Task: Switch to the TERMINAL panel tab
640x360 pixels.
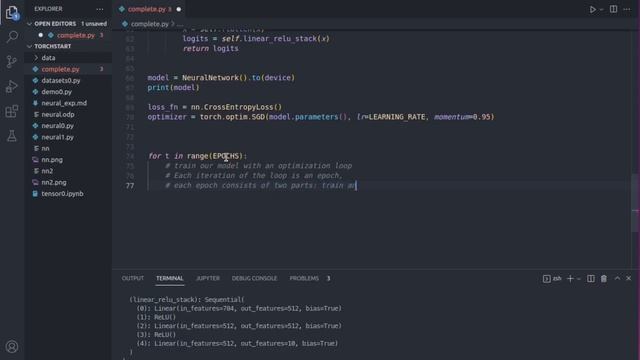Action: (x=169, y=278)
